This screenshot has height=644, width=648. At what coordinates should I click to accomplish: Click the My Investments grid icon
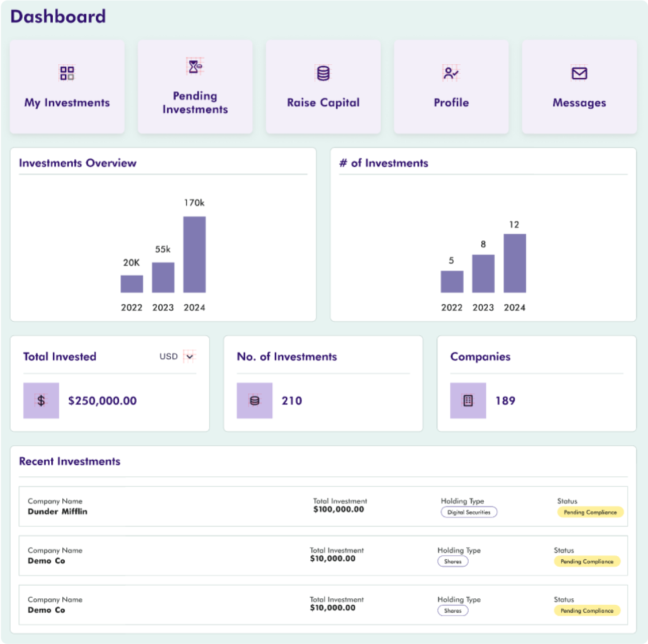[x=67, y=73]
